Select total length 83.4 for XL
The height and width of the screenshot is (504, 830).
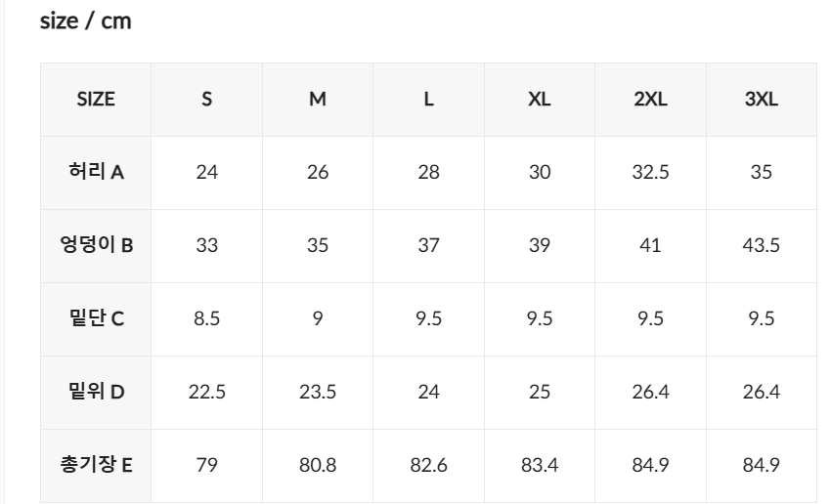point(540,465)
